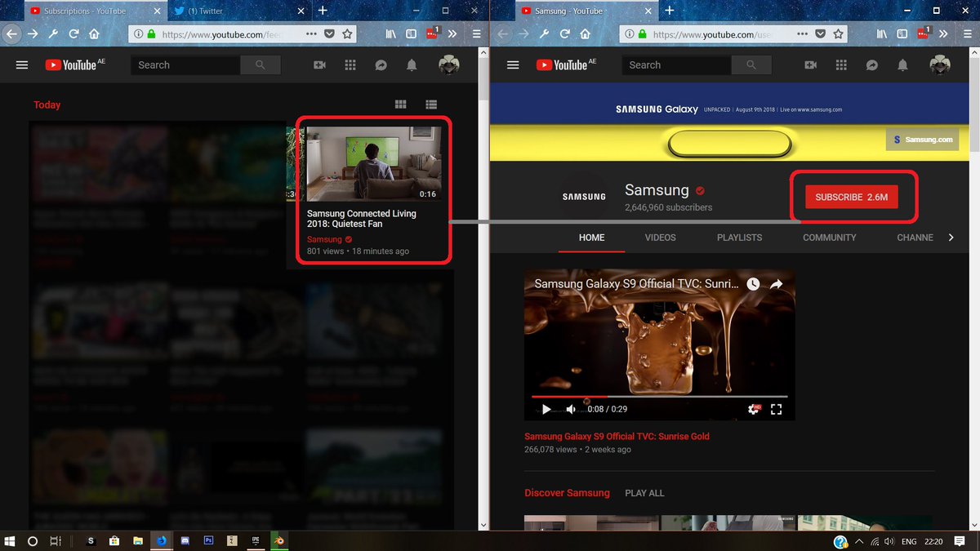The image size is (980, 551).
Task: Open YouTube apps grid in left window
Action: point(350,65)
